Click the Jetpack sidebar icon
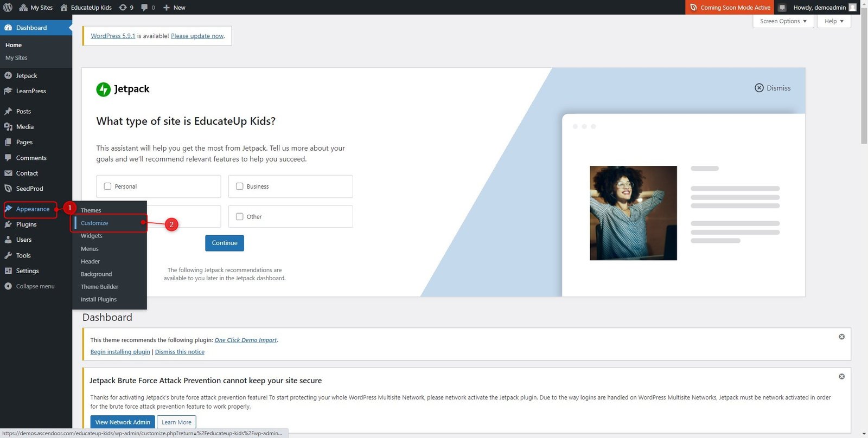The width and height of the screenshot is (868, 438). point(8,76)
